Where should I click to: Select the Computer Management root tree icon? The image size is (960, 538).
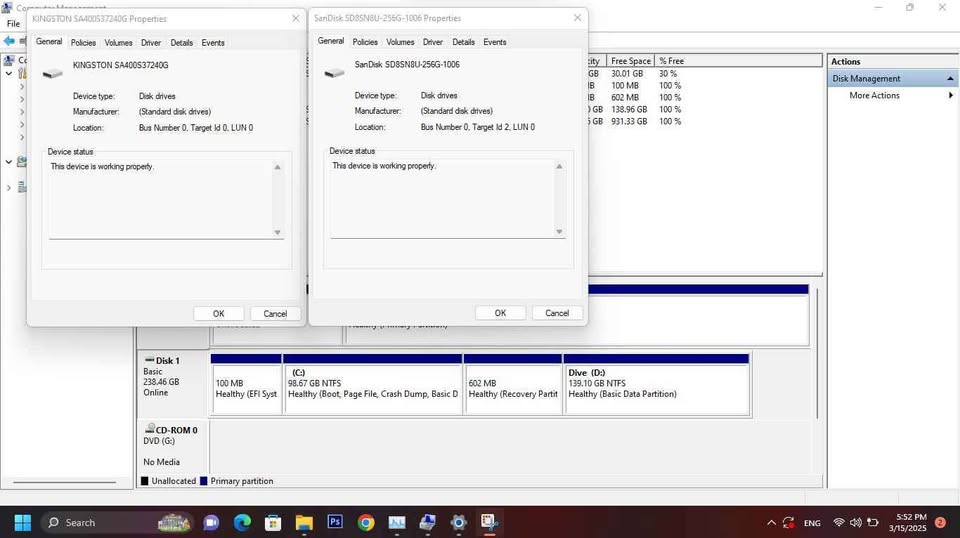(9, 60)
